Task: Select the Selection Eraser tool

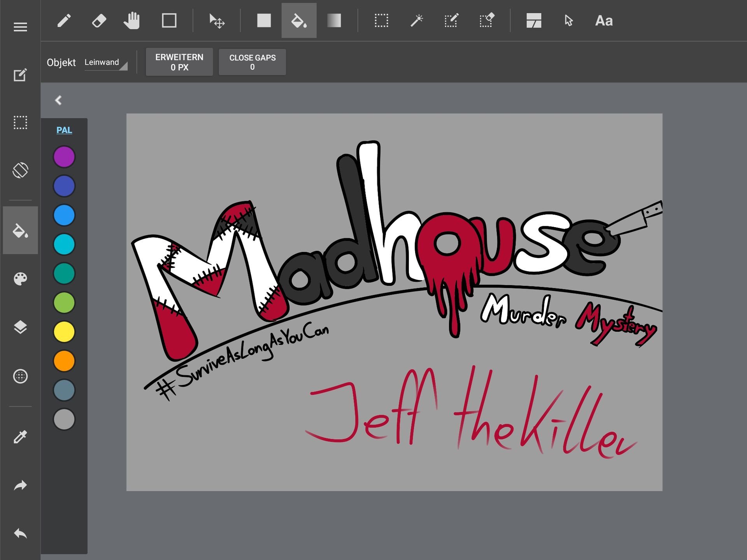Action: pyautogui.click(x=487, y=21)
